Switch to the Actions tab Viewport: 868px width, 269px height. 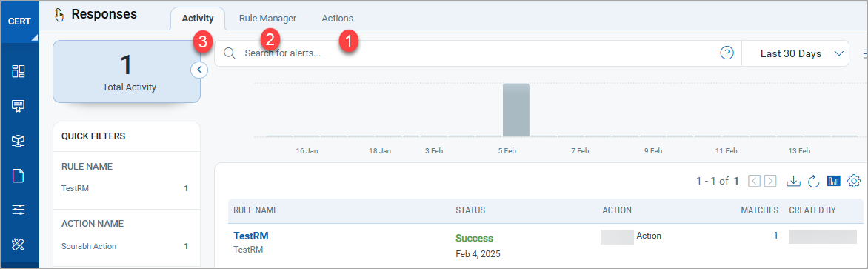point(337,19)
